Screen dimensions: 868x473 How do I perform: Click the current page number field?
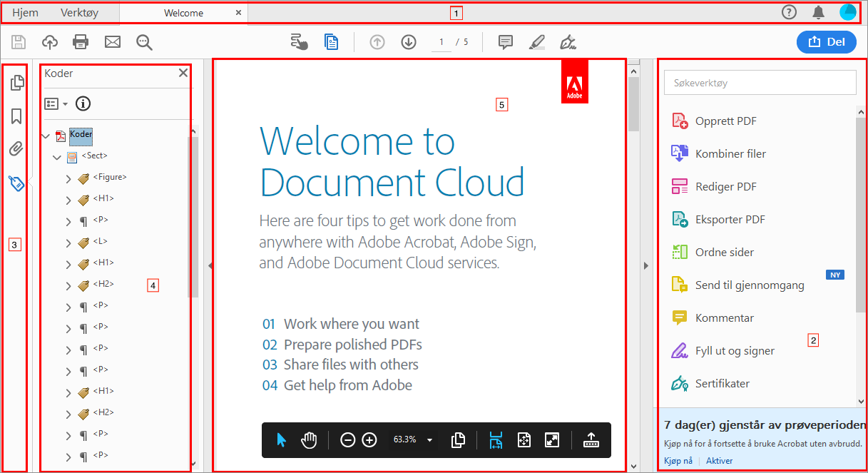tap(441, 42)
